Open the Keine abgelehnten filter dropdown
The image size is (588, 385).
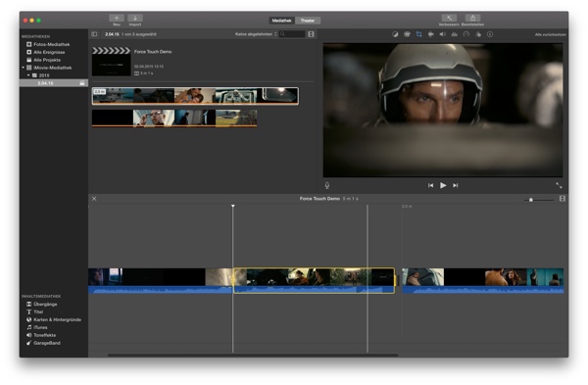coord(256,34)
